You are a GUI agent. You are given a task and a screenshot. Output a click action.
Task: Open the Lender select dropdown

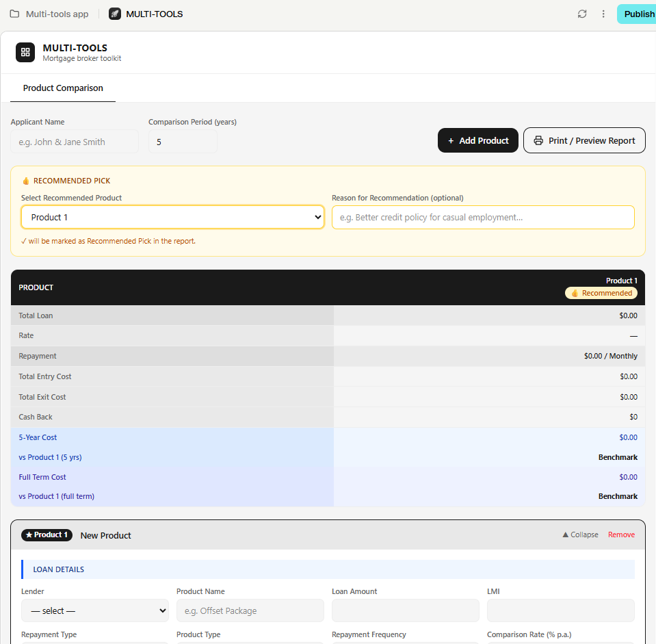click(95, 610)
